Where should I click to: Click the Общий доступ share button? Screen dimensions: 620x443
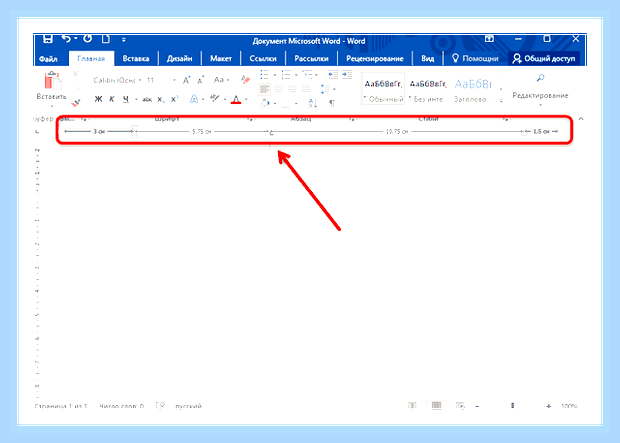pos(544,59)
